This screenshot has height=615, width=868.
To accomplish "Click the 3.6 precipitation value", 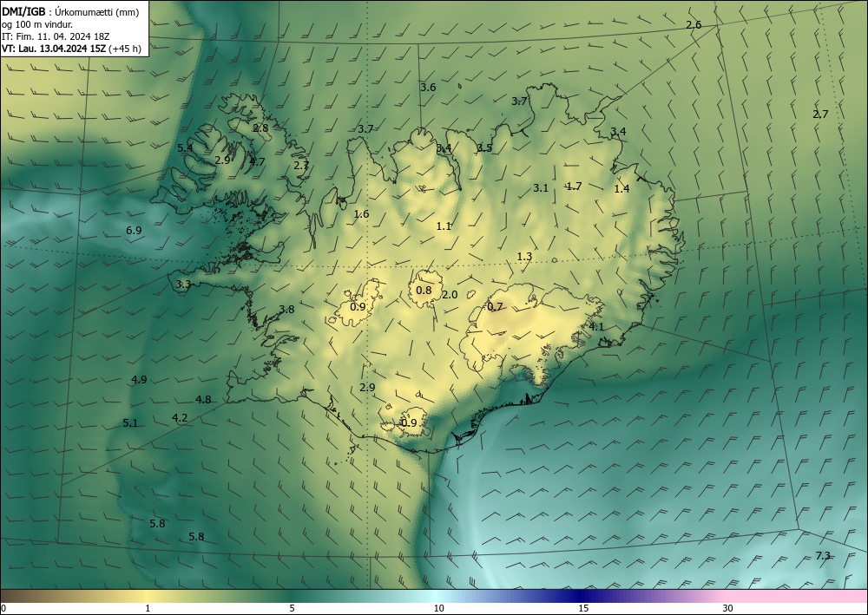I will [428, 87].
